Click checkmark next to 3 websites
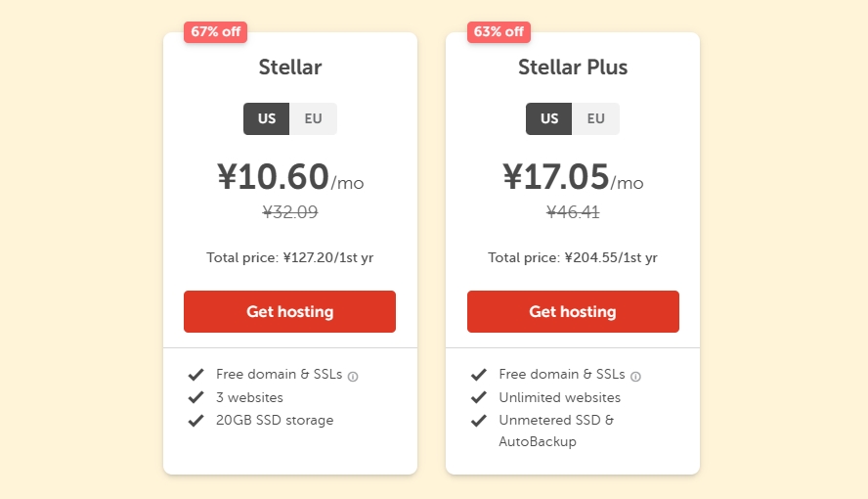This screenshot has width=868, height=499. [196, 397]
